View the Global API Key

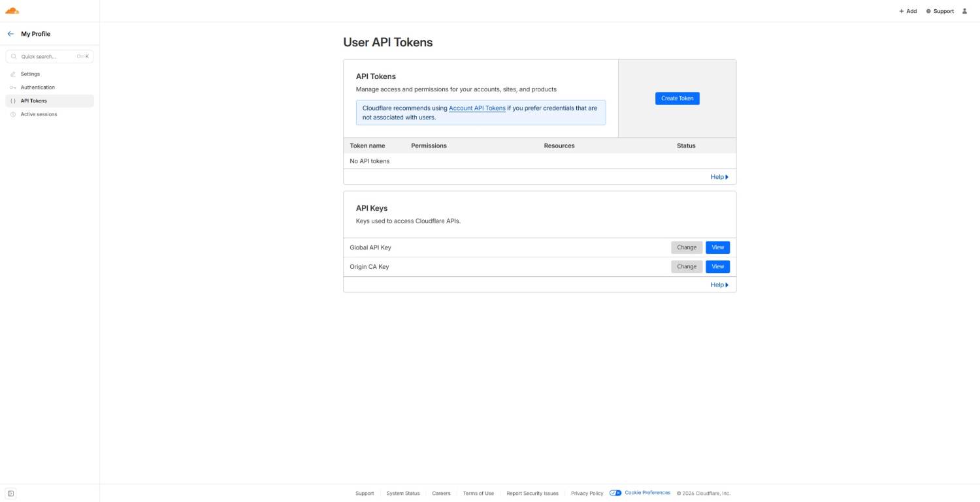pyautogui.click(x=717, y=247)
